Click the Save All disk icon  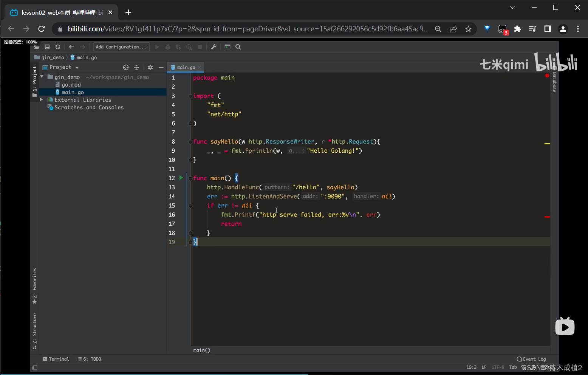pos(47,47)
